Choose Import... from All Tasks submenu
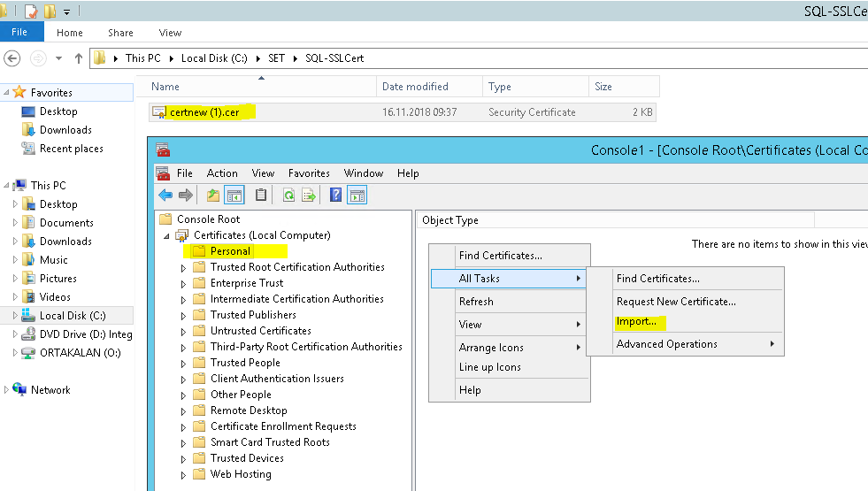This screenshot has width=868, height=491. (x=636, y=321)
